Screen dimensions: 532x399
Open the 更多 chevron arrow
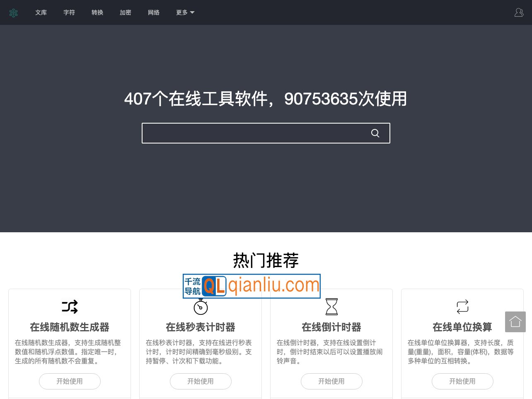192,12
